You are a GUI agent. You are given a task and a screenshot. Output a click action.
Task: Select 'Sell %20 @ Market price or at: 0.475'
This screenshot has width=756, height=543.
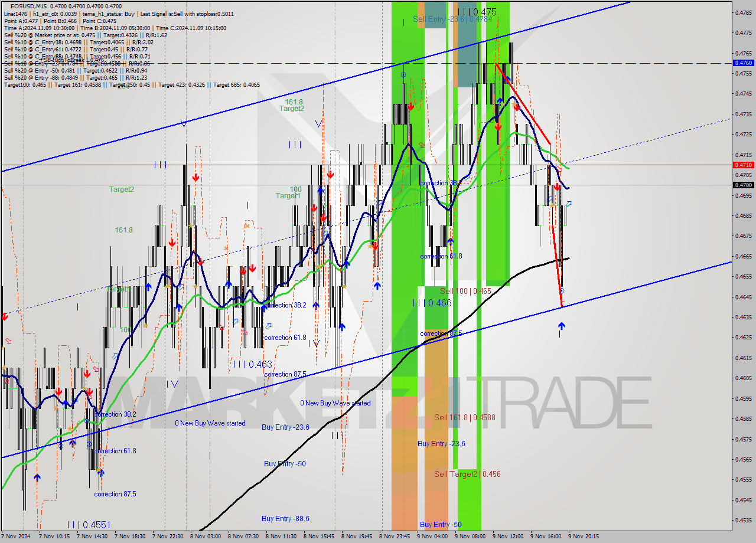[85, 35]
